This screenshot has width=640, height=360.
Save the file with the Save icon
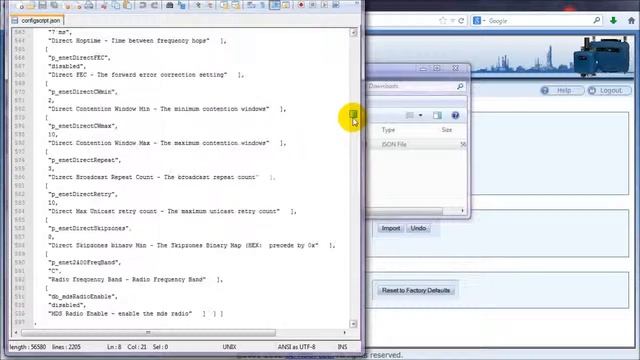(x=42, y=5)
